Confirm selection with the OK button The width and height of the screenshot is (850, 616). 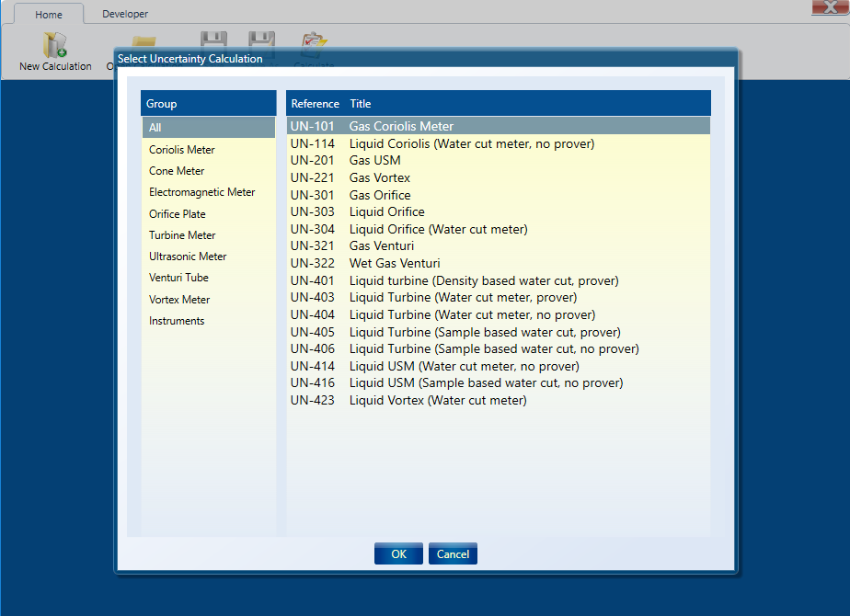(398, 553)
